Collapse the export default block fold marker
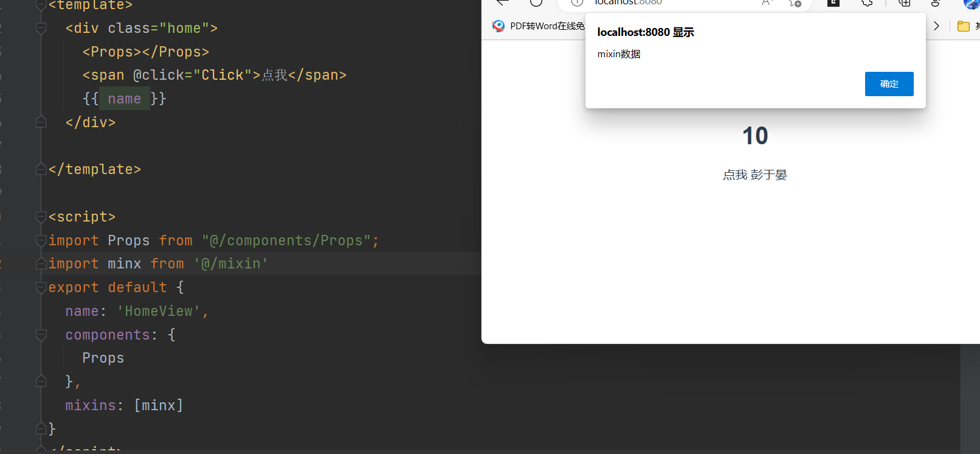The image size is (980, 454). (41, 287)
